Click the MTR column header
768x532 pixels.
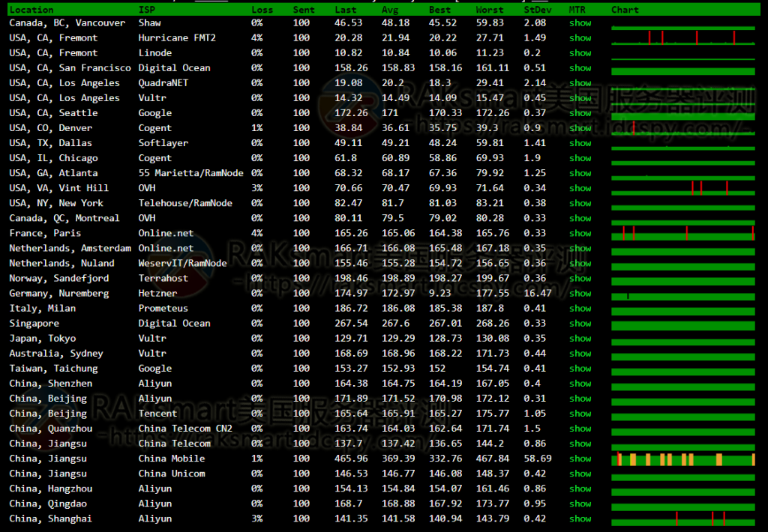(577, 10)
